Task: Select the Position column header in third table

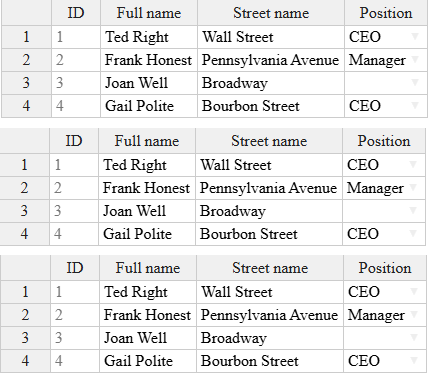Action: tap(385, 268)
